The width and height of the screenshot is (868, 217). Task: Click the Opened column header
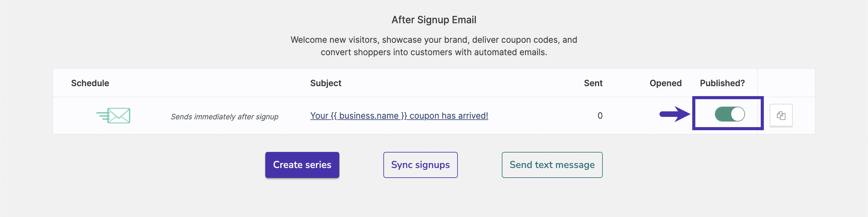click(x=665, y=83)
